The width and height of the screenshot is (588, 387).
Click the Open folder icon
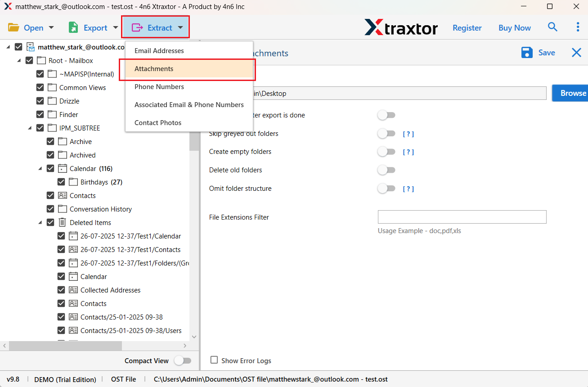click(x=13, y=28)
